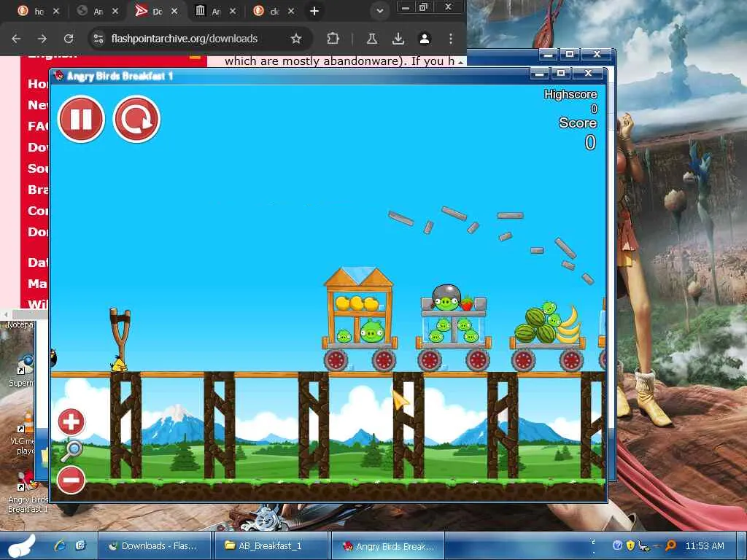Open the VLC media player desktop shortcut
This screenshot has height=560, width=747.
coord(24,433)
